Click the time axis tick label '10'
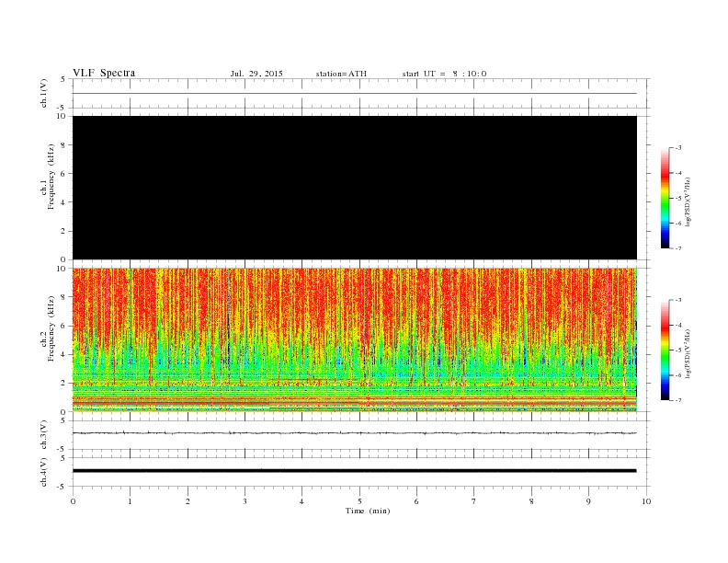The height and width of the screenshot is (563, 728). point(646,501)
